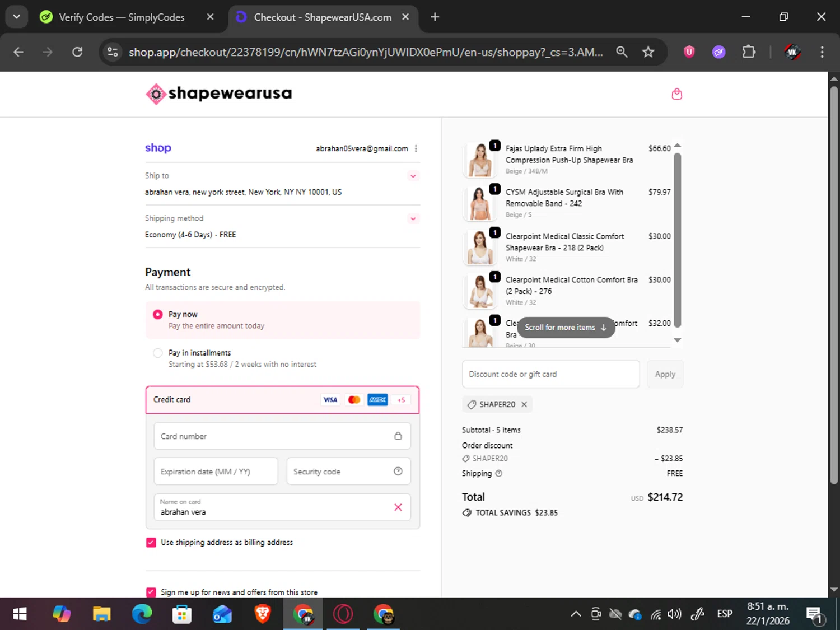Open the tab search dropdown arrow
The width and height of the screenshot is (840, 630).
coord(16,17)
